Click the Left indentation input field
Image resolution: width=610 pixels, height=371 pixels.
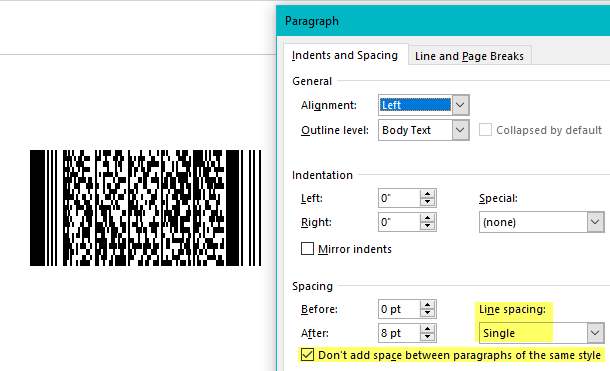pyautogui.click(x=399, y=198)
